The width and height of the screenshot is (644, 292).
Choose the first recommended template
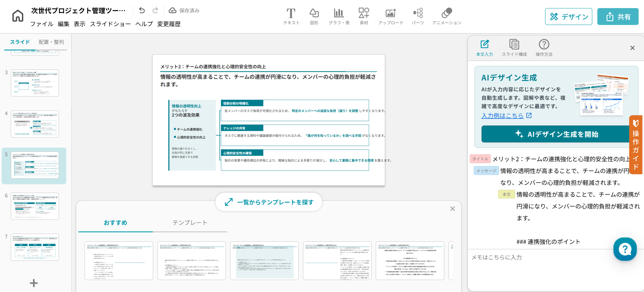click(119, 261)
